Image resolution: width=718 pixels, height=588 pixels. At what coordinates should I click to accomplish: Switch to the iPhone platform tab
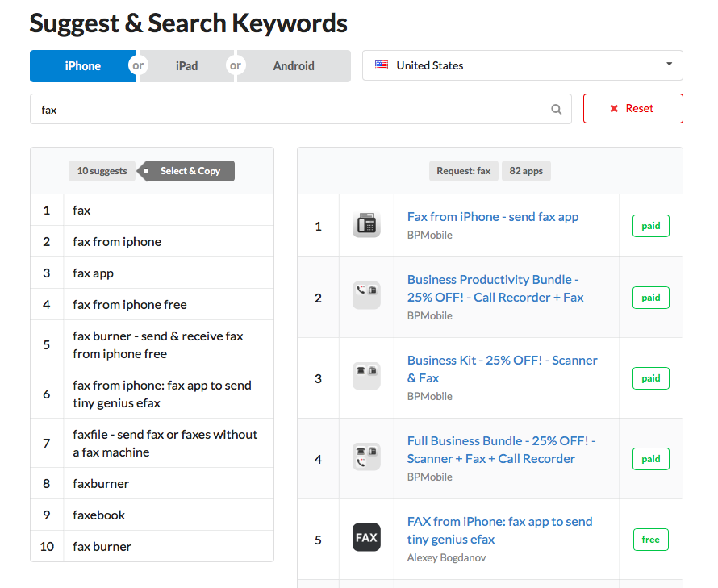[x=83, y=66]
